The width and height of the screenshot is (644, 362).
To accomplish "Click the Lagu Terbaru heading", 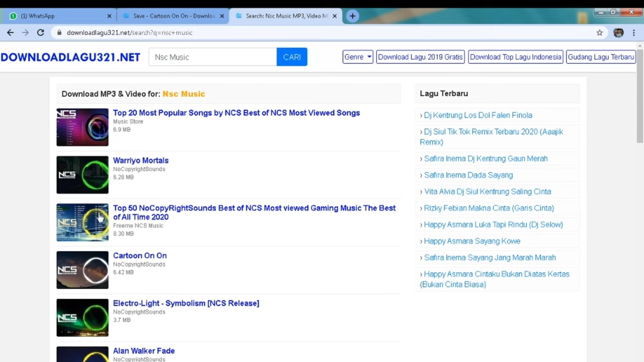I will coord(444,94).
